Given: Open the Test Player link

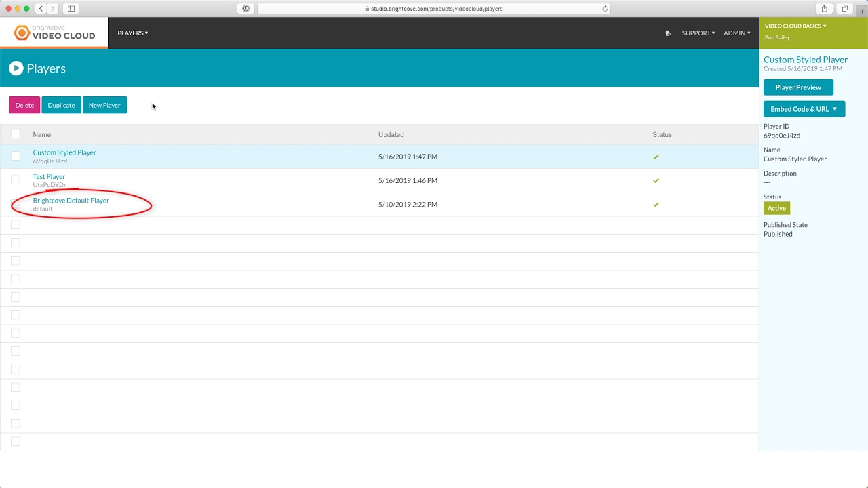Looking at the screenshot, I should pyautogui.click(x=49, y=176).
